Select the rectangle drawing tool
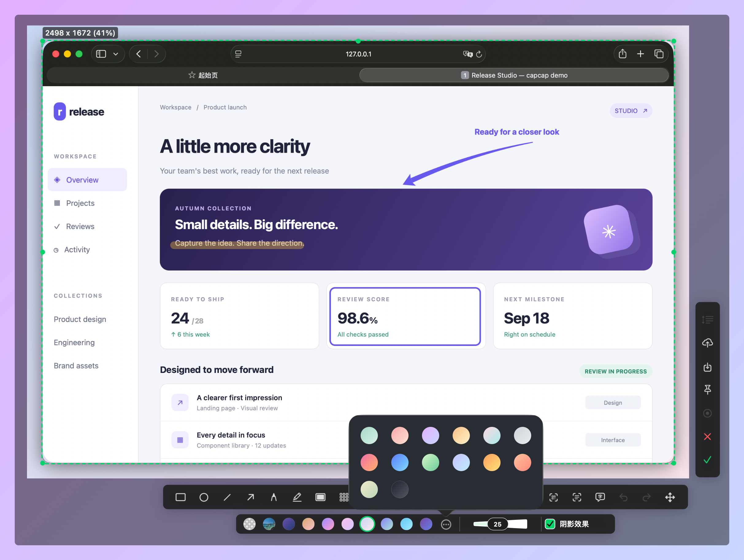The height and width of the screenshot is (560, 744). [x=181, y=497]
